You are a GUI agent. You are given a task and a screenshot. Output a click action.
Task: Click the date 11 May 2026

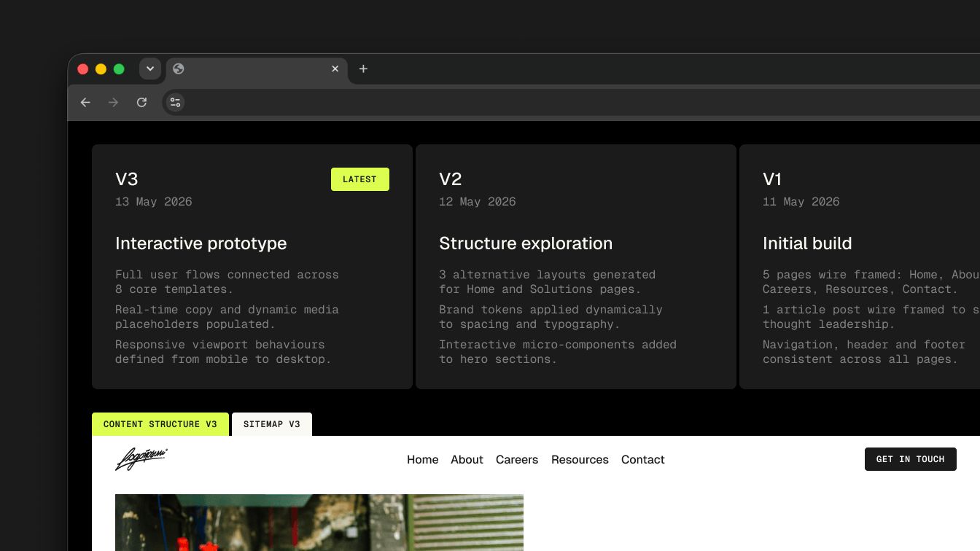[801, 202]
